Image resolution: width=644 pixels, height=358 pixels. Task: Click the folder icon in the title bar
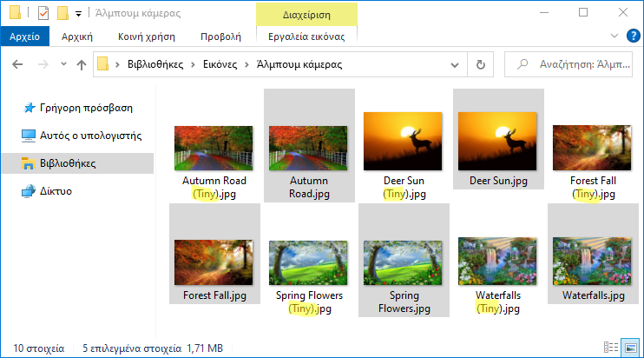pos(16,12)
